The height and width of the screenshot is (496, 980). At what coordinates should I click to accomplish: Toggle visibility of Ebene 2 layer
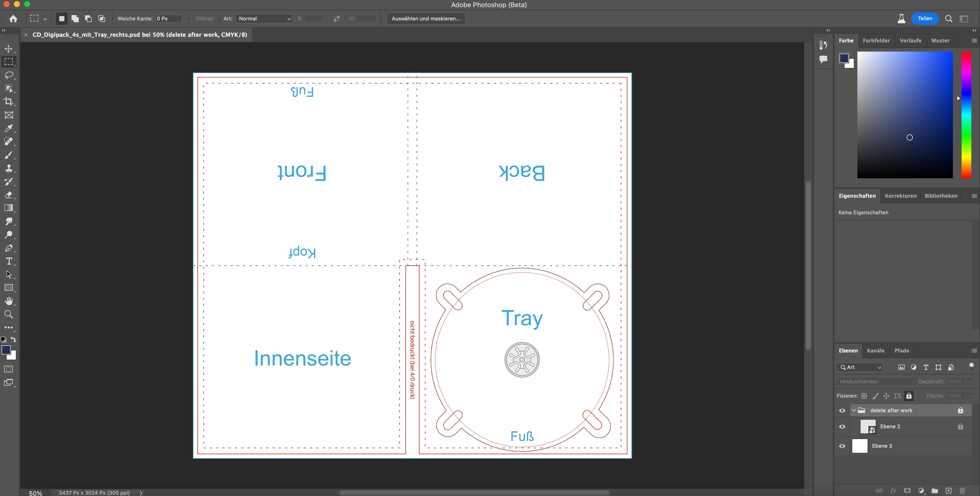tap(842, 426)
